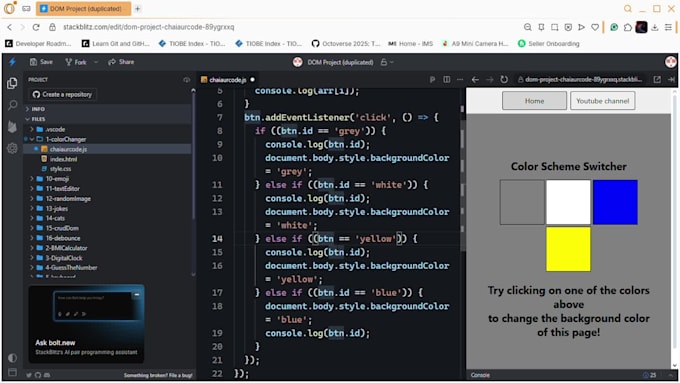
Task: Minimize the Ask bolt.new card
Action: tap(137, 295)
